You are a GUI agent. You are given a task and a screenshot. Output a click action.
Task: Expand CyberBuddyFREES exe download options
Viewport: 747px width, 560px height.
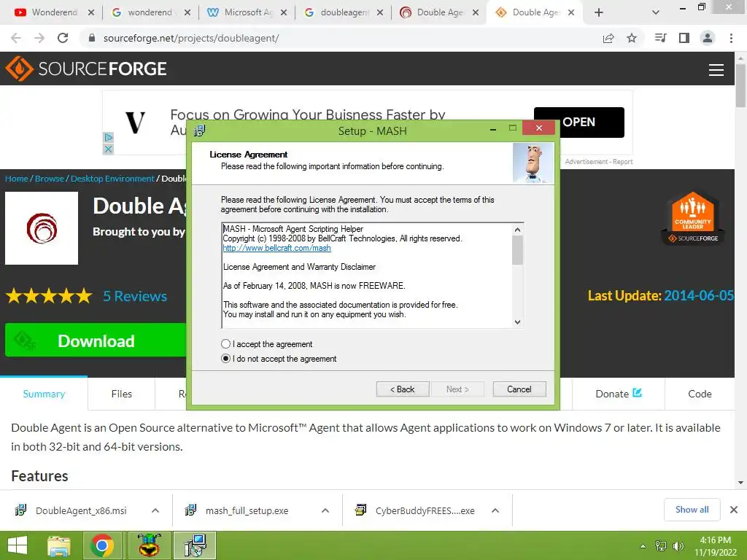495,510
